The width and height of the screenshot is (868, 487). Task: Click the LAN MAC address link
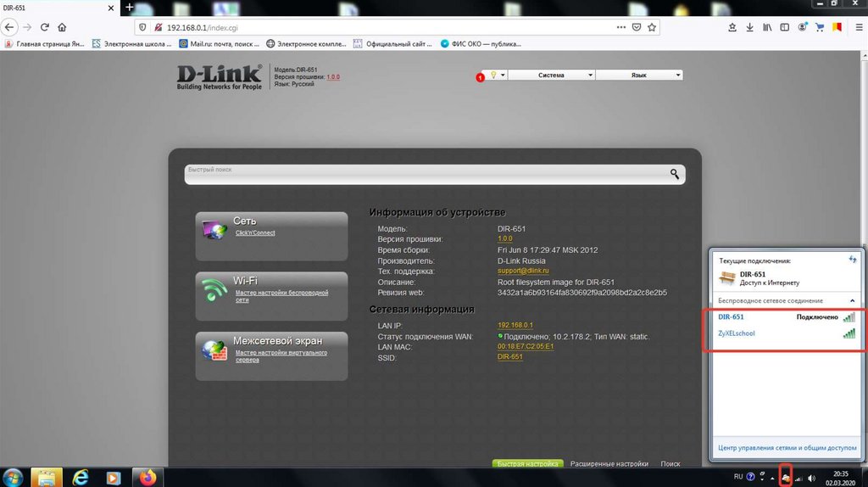526,346
